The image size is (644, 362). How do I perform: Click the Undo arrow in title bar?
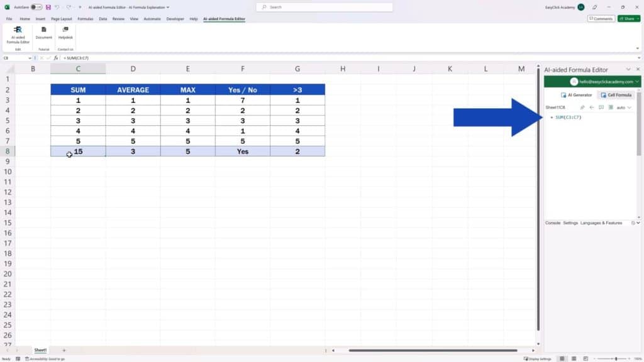click(x=57, y=7)
